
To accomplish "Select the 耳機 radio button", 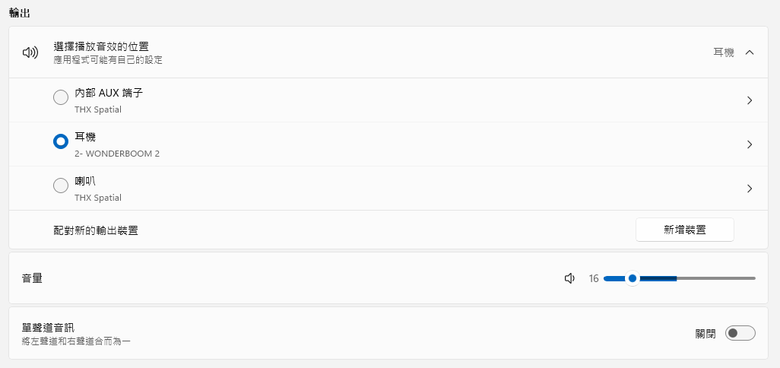I will [x=61, y=142].
